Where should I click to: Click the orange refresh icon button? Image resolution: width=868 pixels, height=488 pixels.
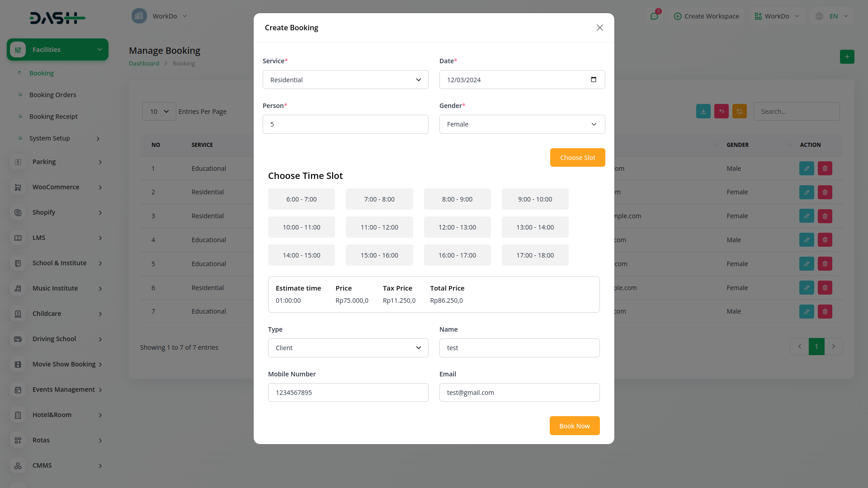pyautogui.click(x=739, y=112)
